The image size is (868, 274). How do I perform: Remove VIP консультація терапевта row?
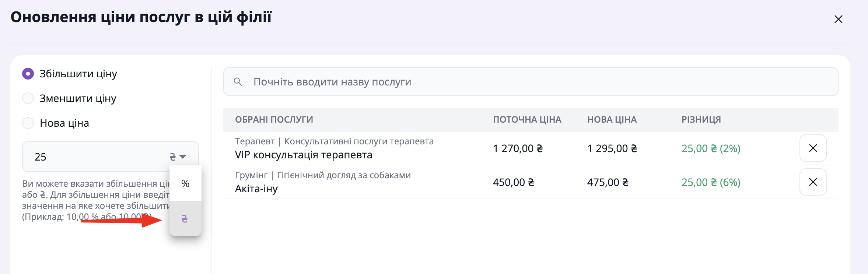coord(813,148)
